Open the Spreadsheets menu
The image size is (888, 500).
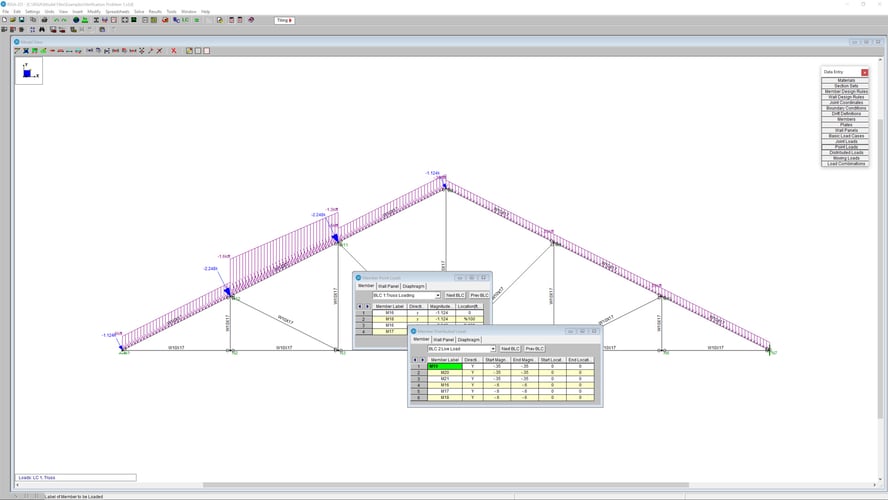point(117,11)
